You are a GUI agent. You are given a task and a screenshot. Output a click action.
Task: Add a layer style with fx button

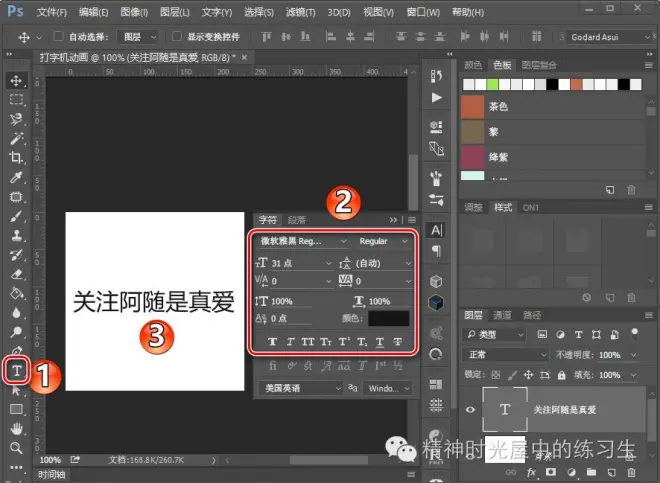[x=531, y=472]
